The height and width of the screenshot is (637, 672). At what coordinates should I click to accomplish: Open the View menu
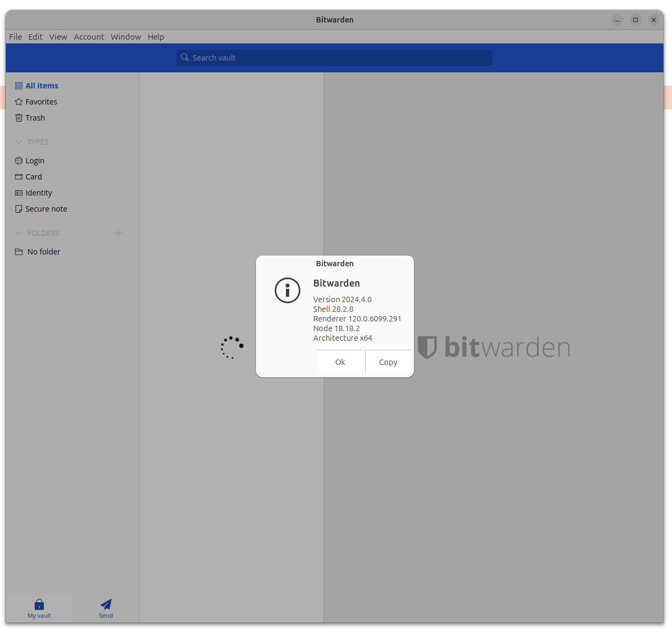[58, 37]
